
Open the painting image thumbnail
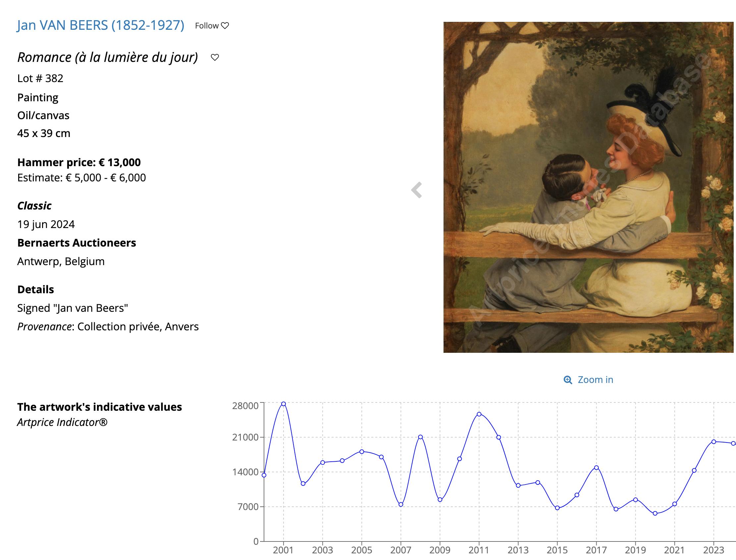(x=588, y=187)
